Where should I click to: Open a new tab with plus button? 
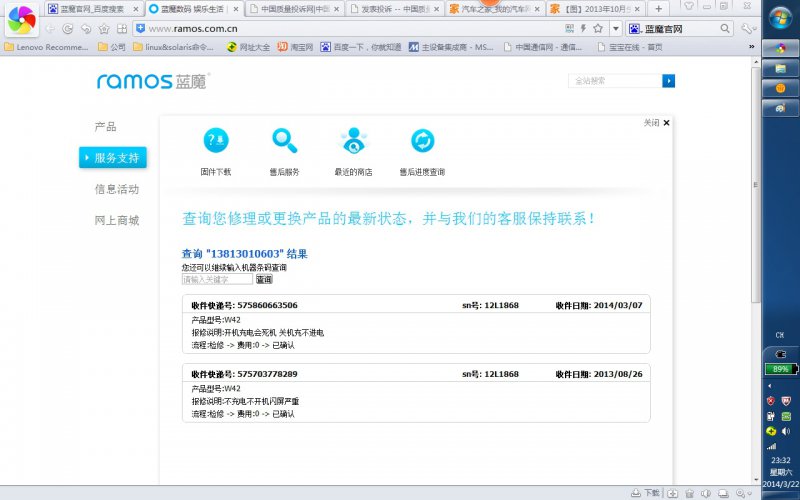[x=659, y=9]
